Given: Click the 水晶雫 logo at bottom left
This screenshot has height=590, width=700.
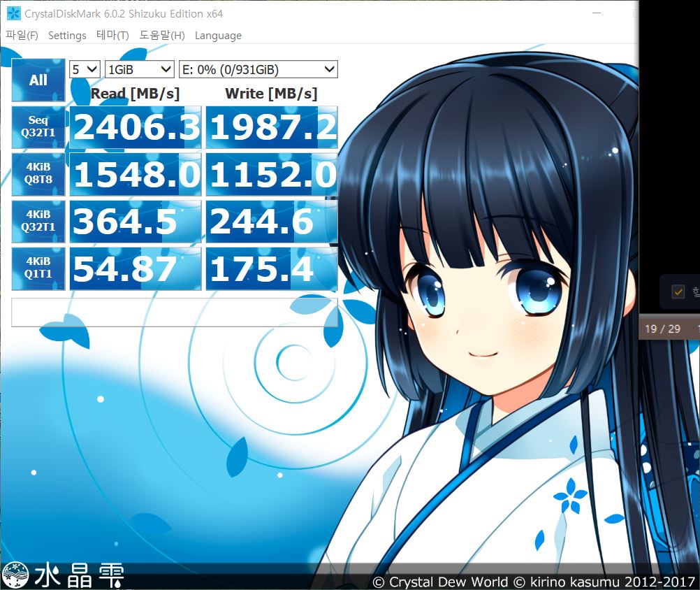Looking at the screenshot, I should click(63, 575).
